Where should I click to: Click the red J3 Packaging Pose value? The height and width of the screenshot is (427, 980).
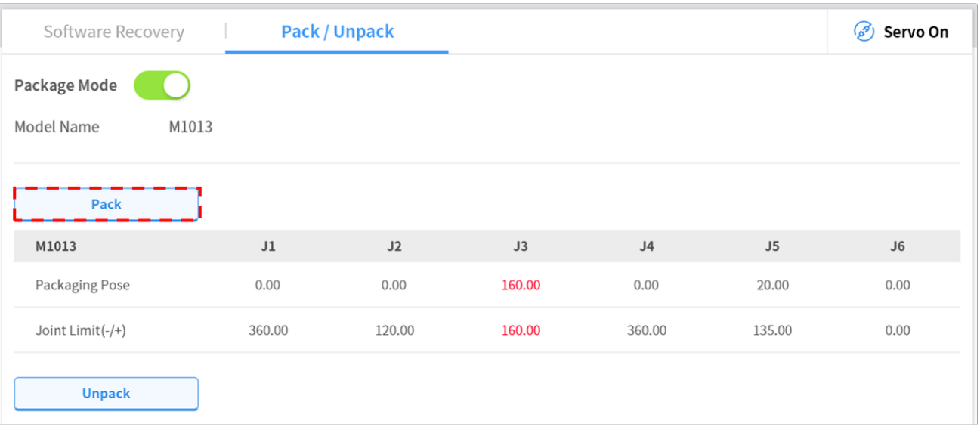click(521, 285)
